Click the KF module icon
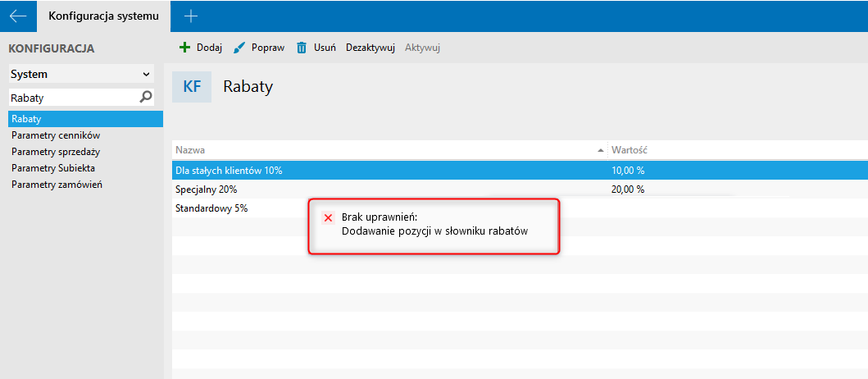 pyautogui.click(x=192, y=87)
